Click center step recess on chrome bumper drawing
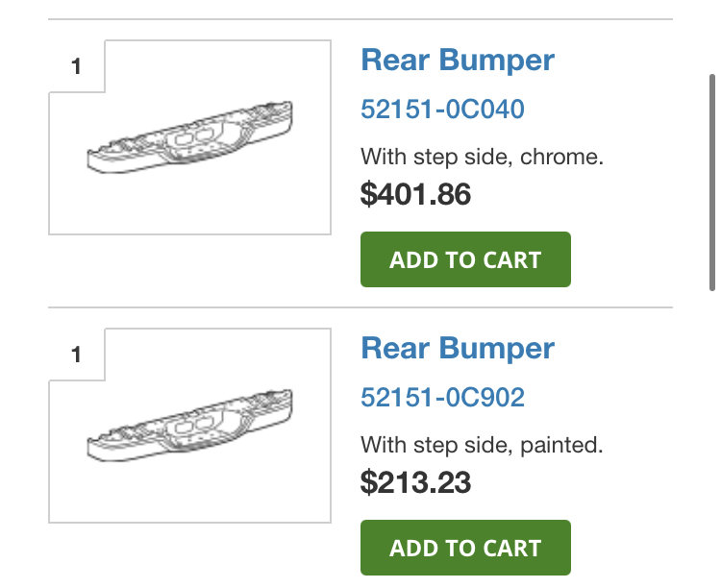This screenshot has height=588, width=721. pyautogui.click(x=195, y=136)
